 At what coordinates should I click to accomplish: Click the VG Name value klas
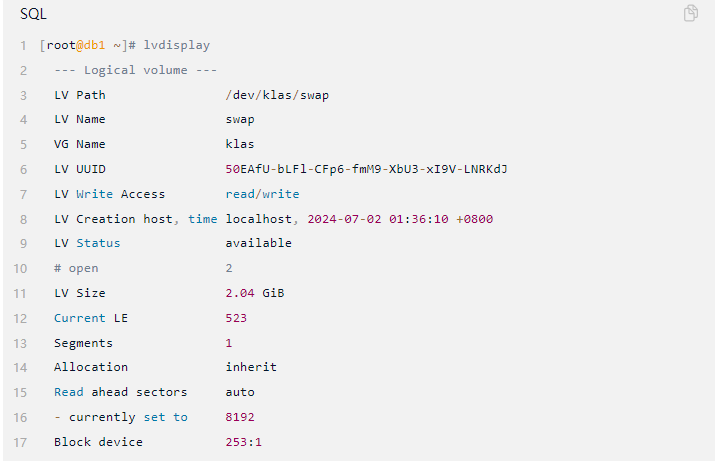click(x=240, y=144)
